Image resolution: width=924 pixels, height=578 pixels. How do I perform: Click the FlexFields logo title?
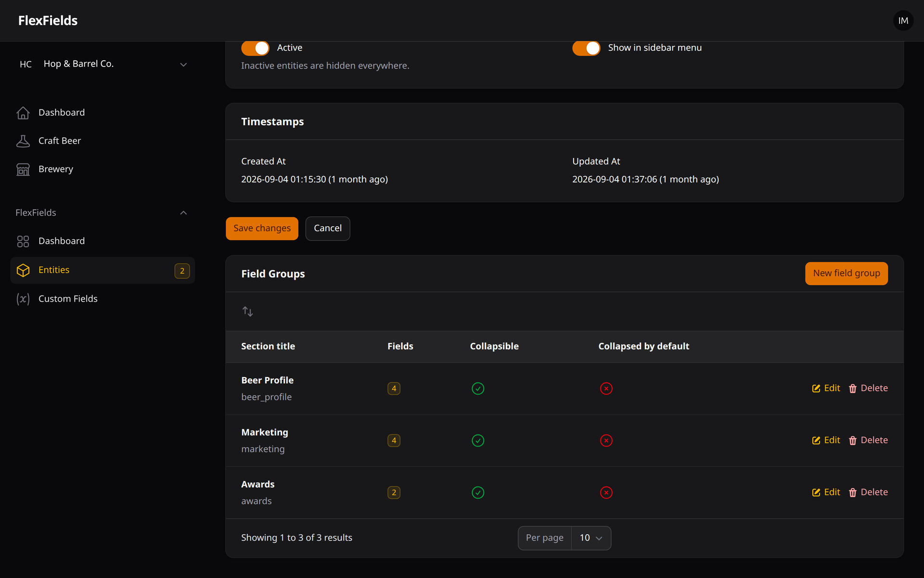pos(48,21)
